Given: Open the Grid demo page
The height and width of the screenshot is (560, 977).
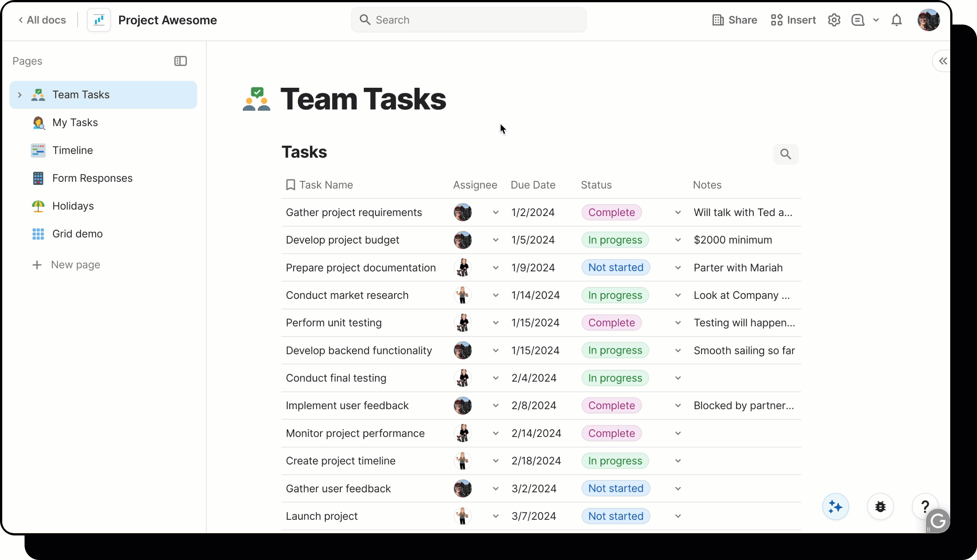Looking at the screenshot, I should [x=103, y=234].
